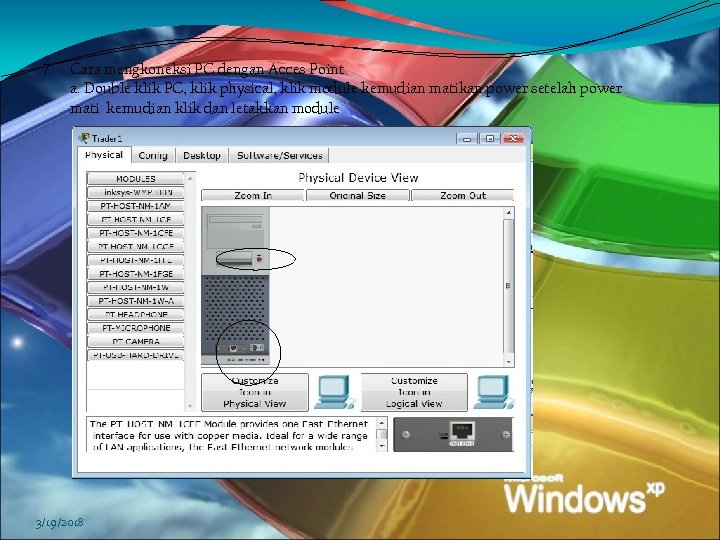Maximize the Trader1 window

pos(490,138)
